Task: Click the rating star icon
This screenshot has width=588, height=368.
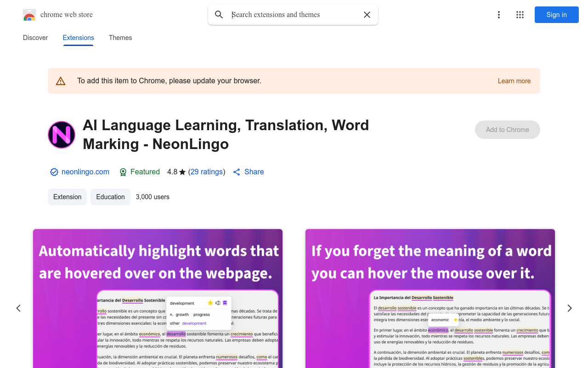Action: pos(182,172)
